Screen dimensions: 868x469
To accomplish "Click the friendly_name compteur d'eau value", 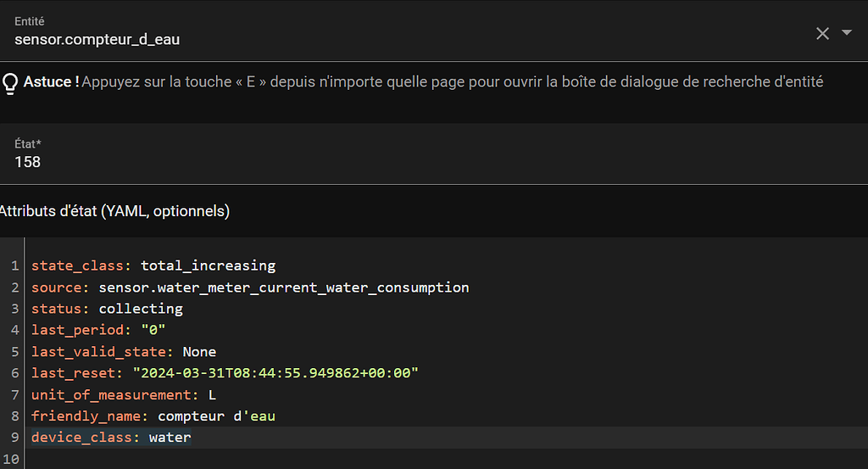I will 216,416.
